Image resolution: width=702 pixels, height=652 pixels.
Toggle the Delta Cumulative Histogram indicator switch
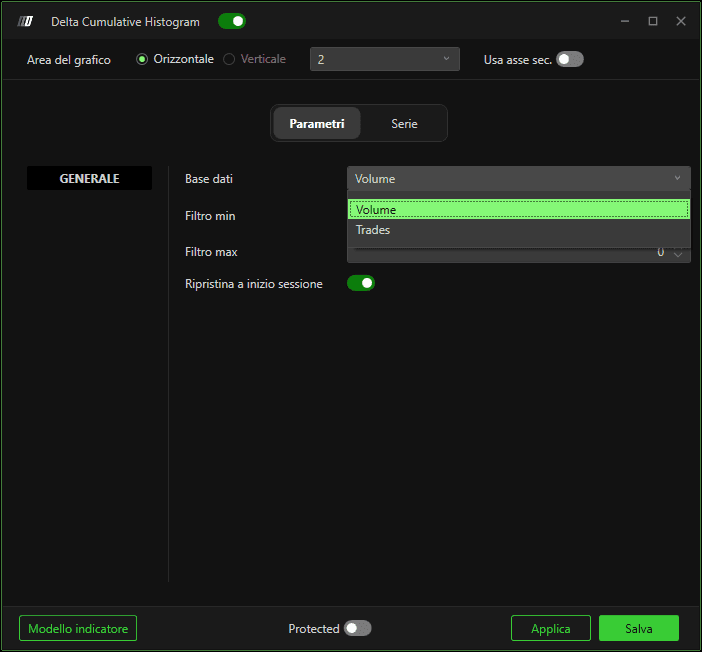click(x=231, y=21)
